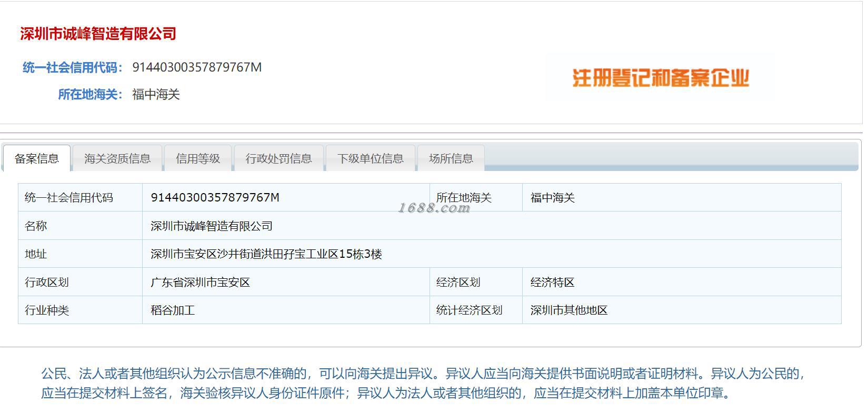The width and height of the screenshot is (868, 413).
Task: Click 稻谷加工 industry cell
Action: tap(286, 310)
